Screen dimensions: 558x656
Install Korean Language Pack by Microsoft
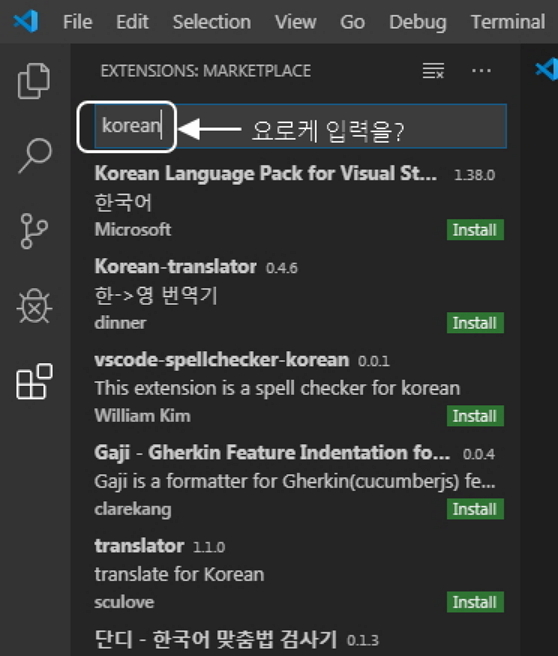coord(475,230)
